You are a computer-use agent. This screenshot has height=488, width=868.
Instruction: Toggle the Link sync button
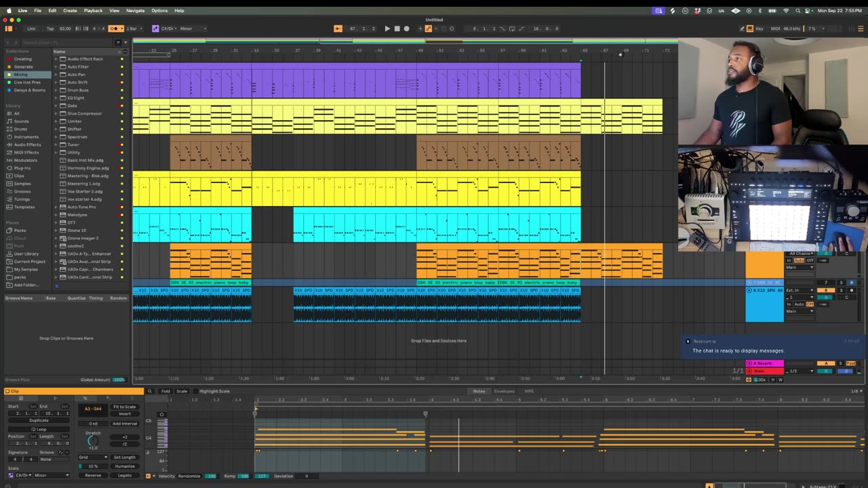(x=31, y=28)
